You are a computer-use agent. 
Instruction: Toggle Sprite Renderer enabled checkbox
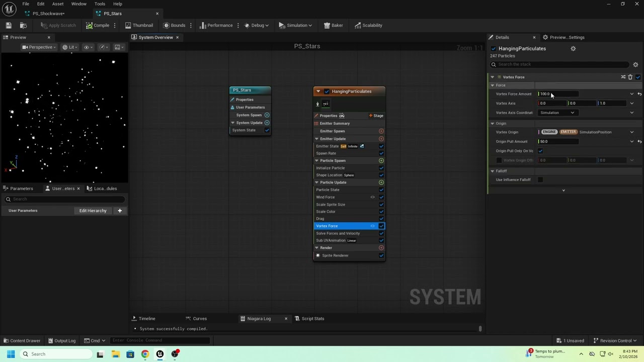381,255
